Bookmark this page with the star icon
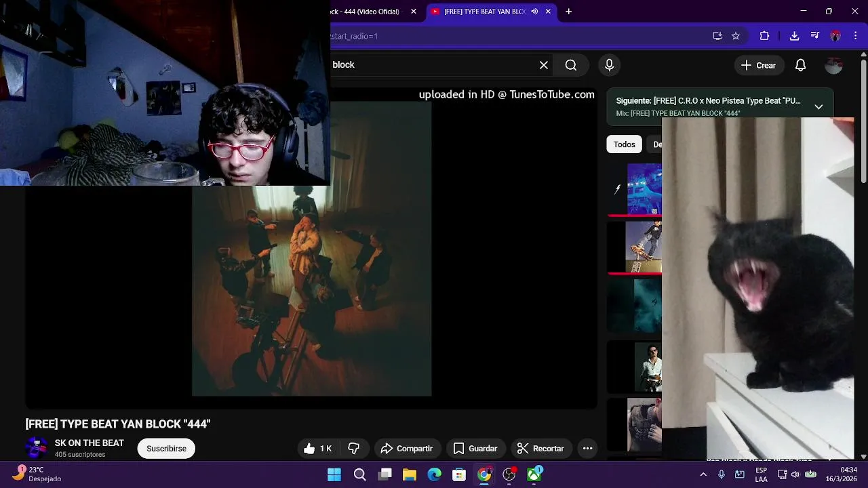Screen dimensions: 868x488 (736, 36)
